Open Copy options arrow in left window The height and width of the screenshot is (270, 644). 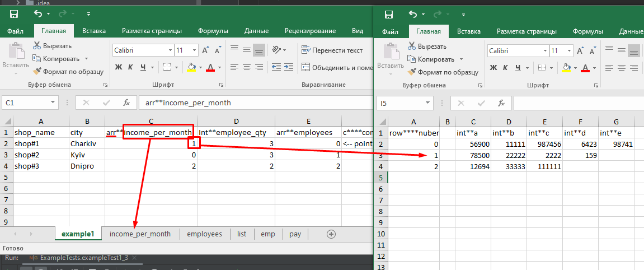pos(87,59)
